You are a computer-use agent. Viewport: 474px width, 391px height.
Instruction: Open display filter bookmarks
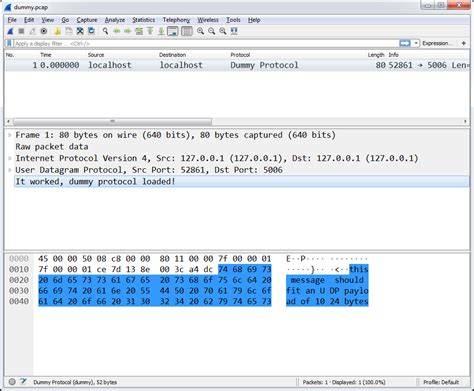tap(9, 43)
